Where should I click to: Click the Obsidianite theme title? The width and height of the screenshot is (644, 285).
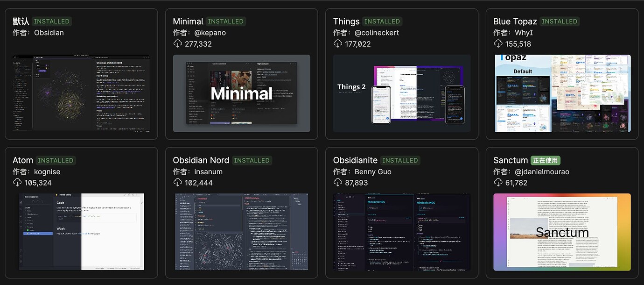355,160
